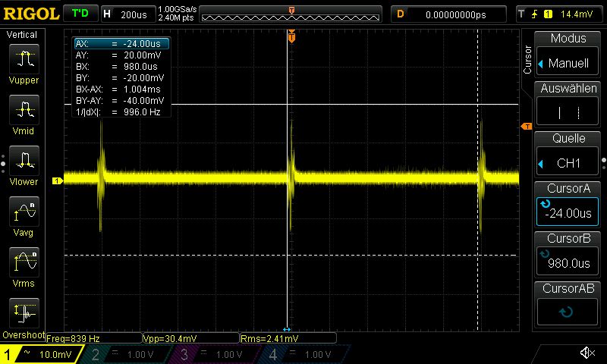
Task: Open the Vertical measurement menu header
Action: pyautogui.click(x=22, y=35)
